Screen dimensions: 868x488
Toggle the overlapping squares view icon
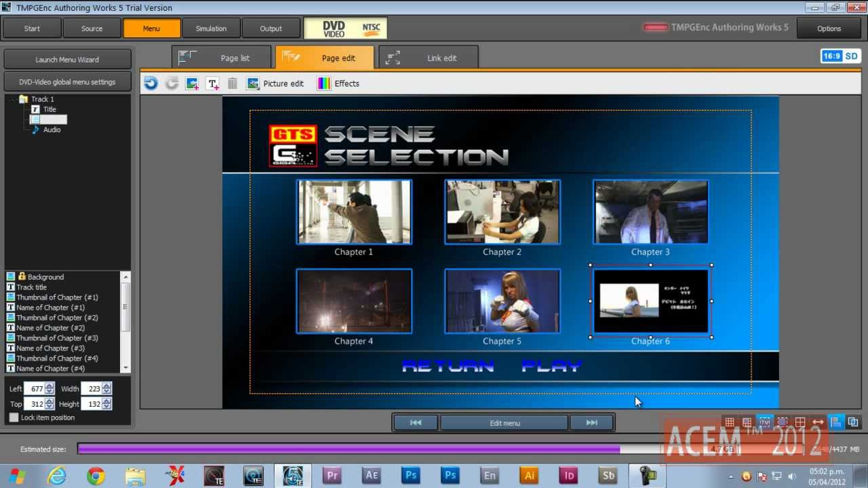(x=853, y=422)
